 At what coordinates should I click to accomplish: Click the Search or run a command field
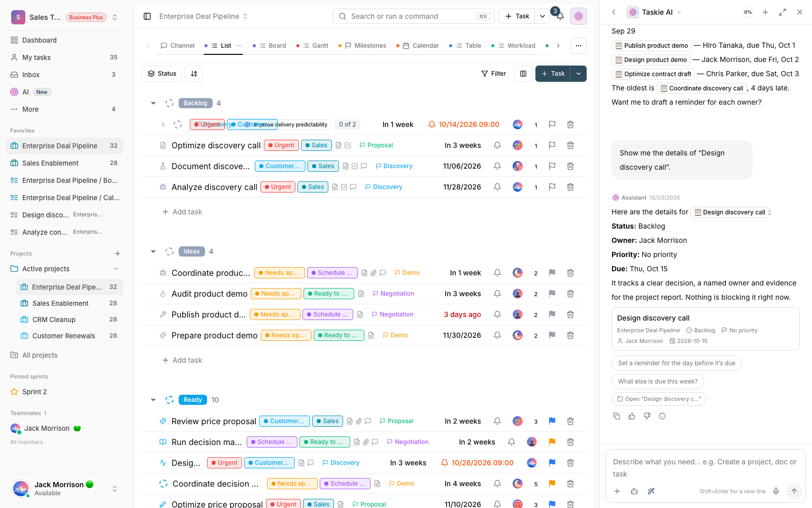[414, 16]
